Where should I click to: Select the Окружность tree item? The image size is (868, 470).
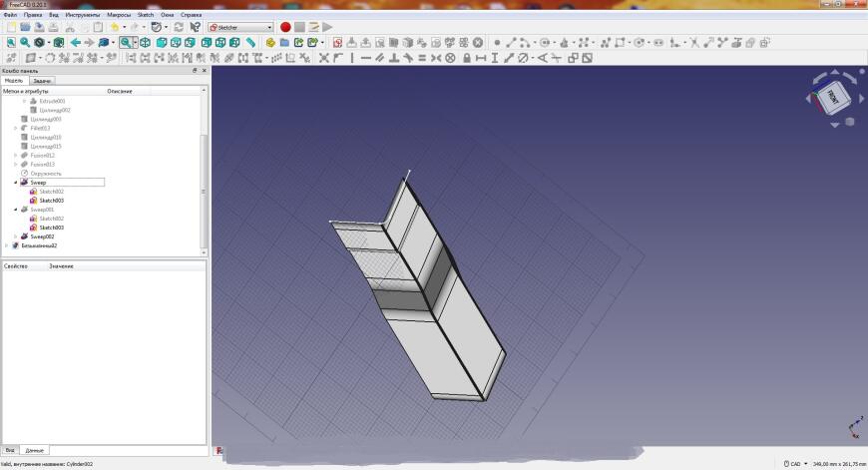coord(45,174)
